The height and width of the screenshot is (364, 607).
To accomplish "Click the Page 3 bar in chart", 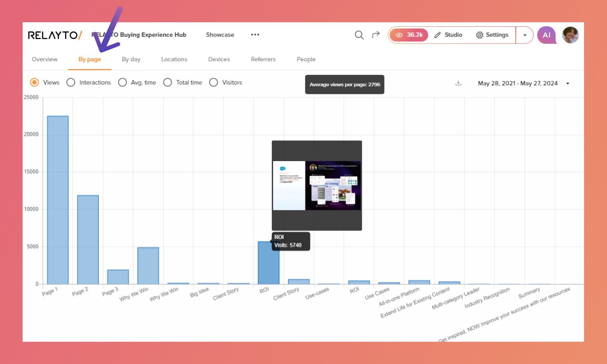I will pyautogui.click(x=118, y=277).
